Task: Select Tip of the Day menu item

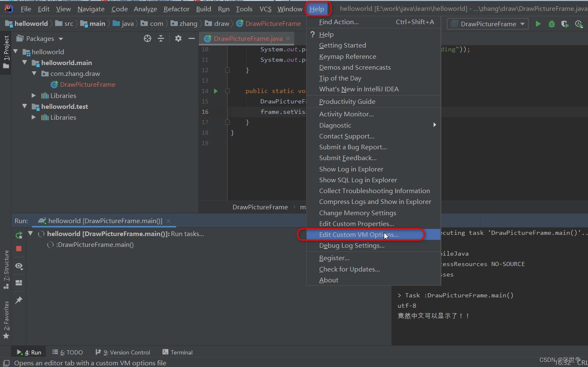Action: (374, 78)
